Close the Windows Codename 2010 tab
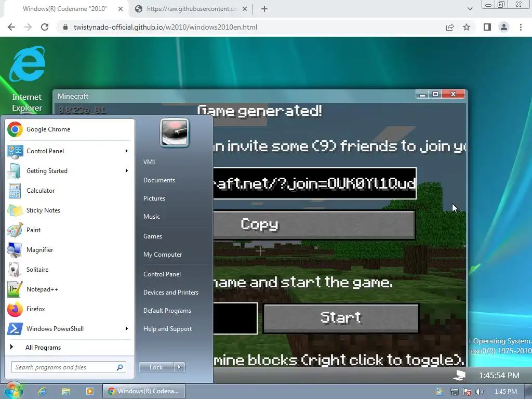The width and height of the screenshot is (532, 399). tap(121, 9)
